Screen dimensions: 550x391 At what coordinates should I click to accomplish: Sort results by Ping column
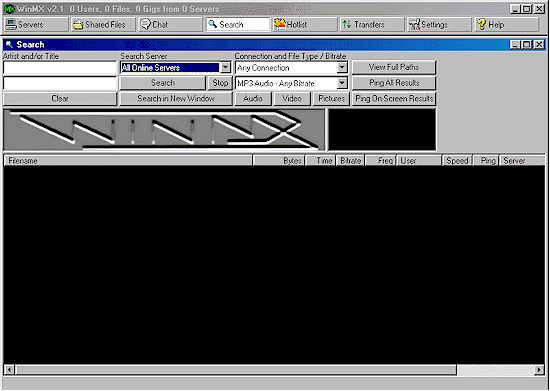click(486, 161)
